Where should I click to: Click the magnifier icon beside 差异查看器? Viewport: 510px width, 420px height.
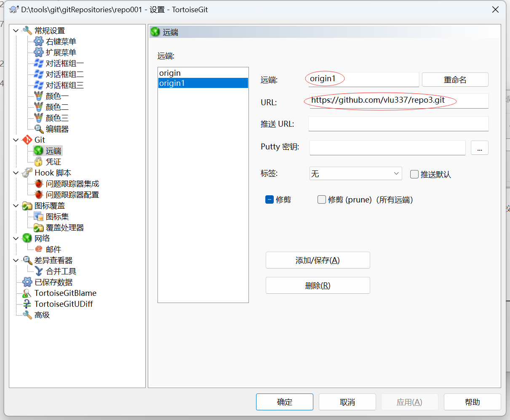(x=27, y=260)
